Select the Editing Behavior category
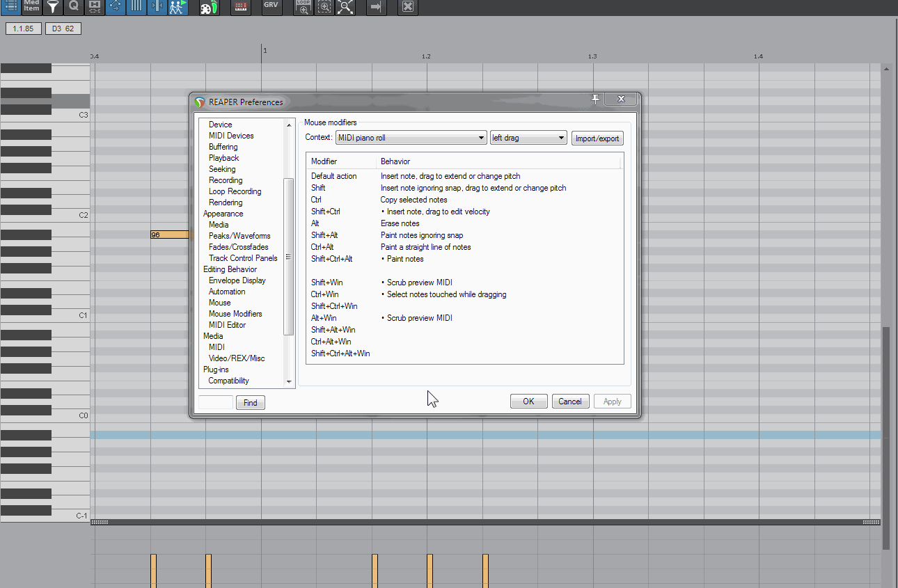Image resolution: width=898 pixels, height=588 pixels. (230, 269)
